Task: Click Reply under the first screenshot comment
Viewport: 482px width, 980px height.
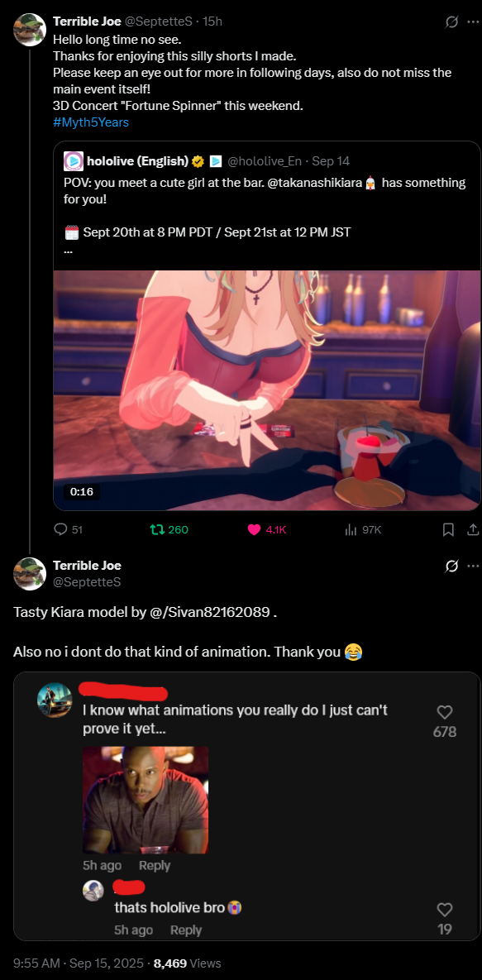Action: click(x=155, y=865)
